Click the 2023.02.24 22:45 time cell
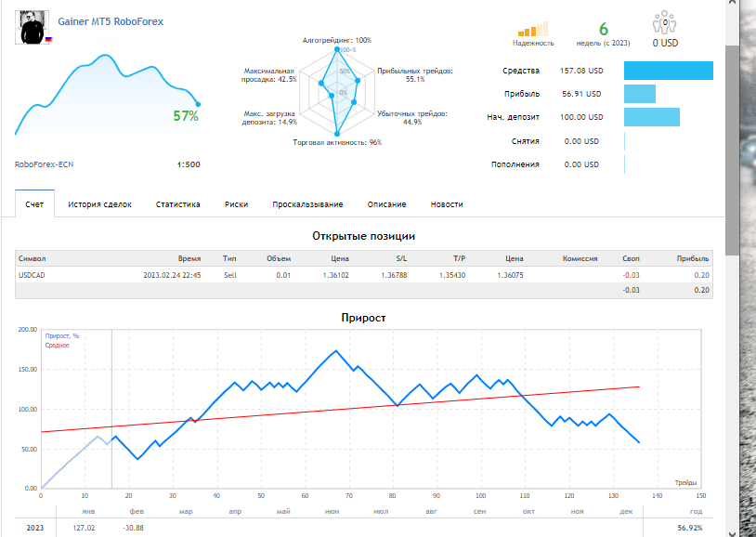The height and width of the screenshot is (537, 756). (x=172, y=275)
